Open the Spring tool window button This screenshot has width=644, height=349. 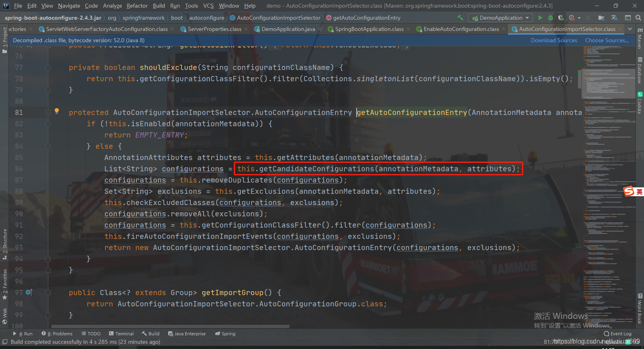[x=225, y=334]
